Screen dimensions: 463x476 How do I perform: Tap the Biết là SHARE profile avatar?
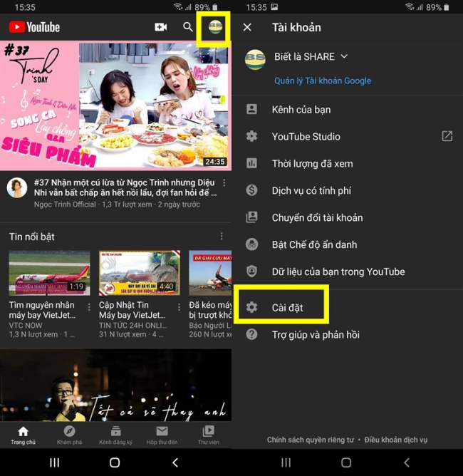pyautogui.click(x=255, y=60)
